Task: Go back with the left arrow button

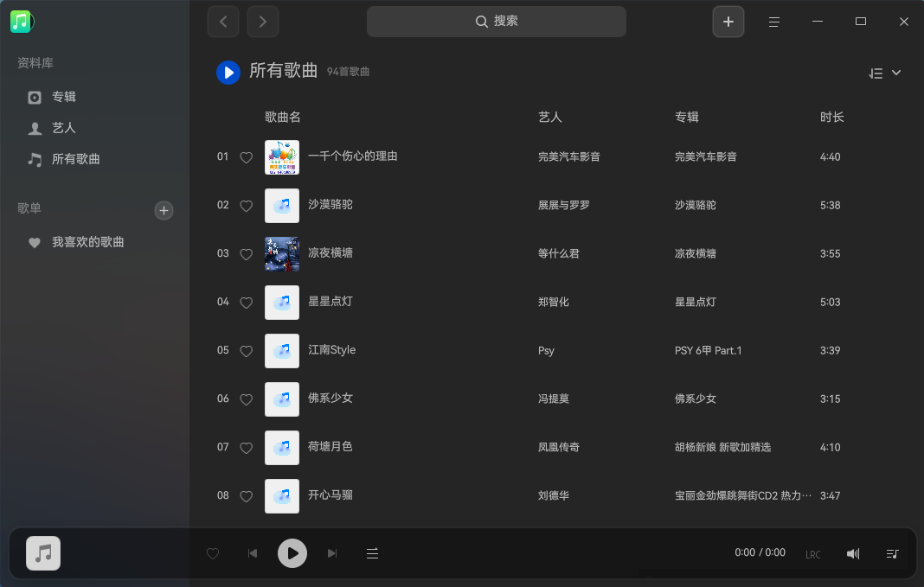Action: point(222,22)
